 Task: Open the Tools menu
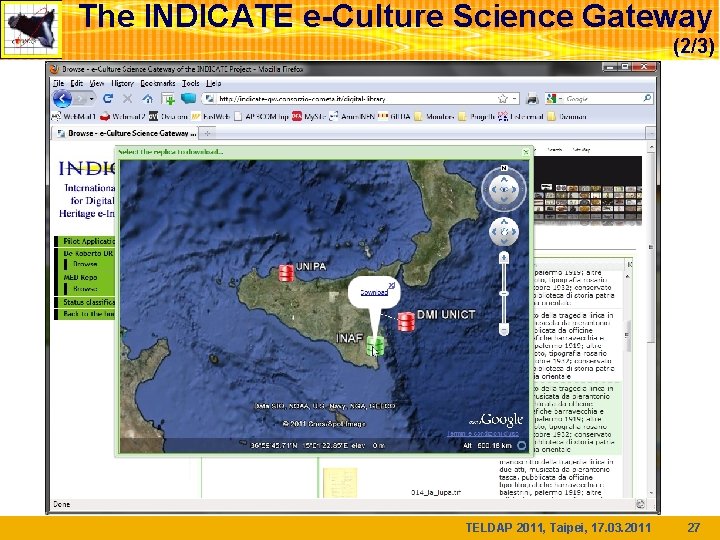pos(190,83)
